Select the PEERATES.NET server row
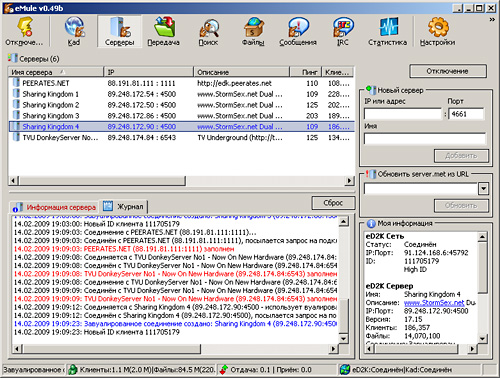Image resolution: width=500 pixels, height=378 pixels. (181, 83)
